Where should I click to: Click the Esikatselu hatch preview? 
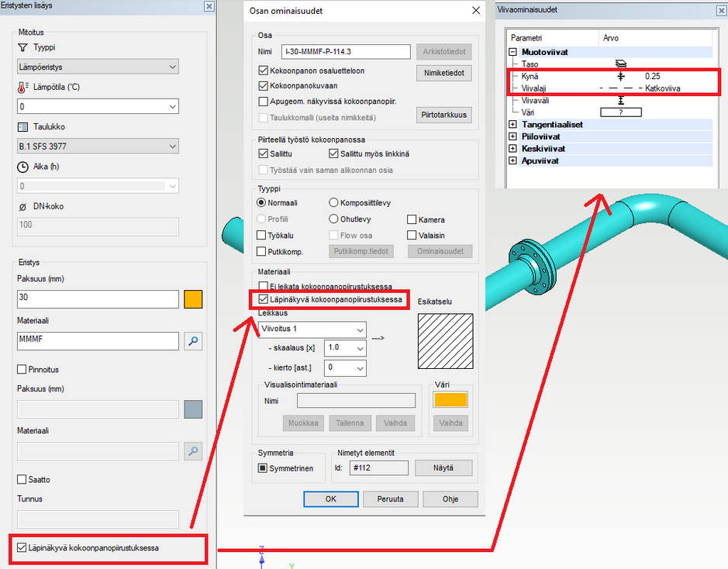point(445,341)
